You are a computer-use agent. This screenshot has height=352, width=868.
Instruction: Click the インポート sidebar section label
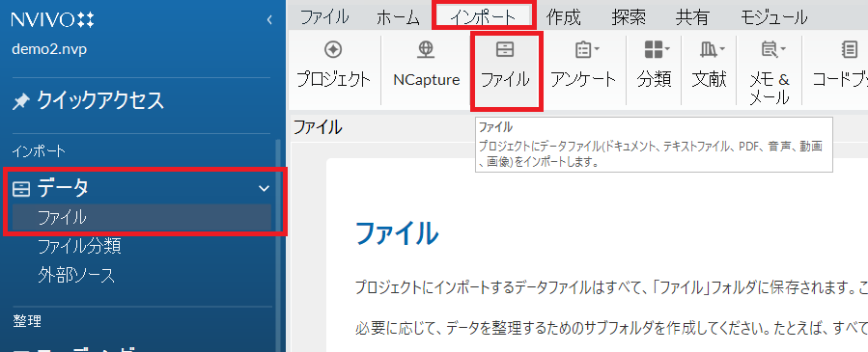coord(39,150)
